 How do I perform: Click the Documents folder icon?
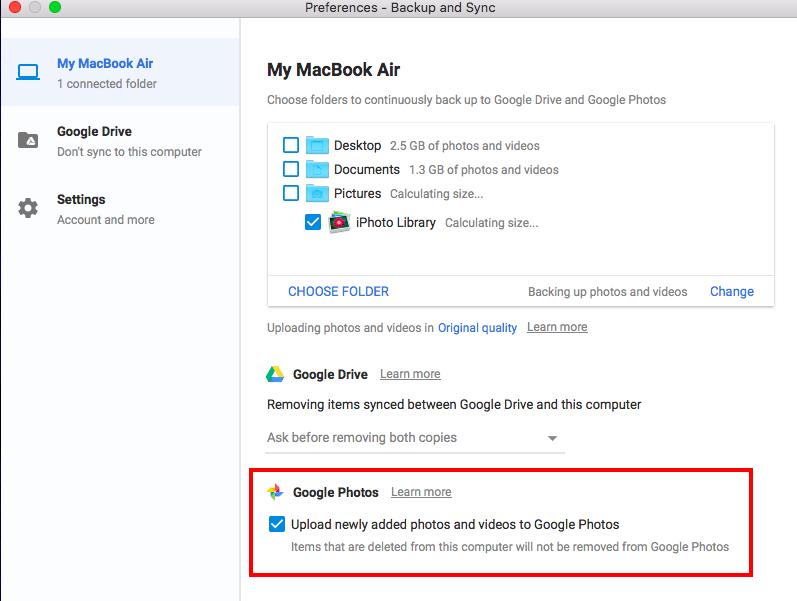pos(317,169)
